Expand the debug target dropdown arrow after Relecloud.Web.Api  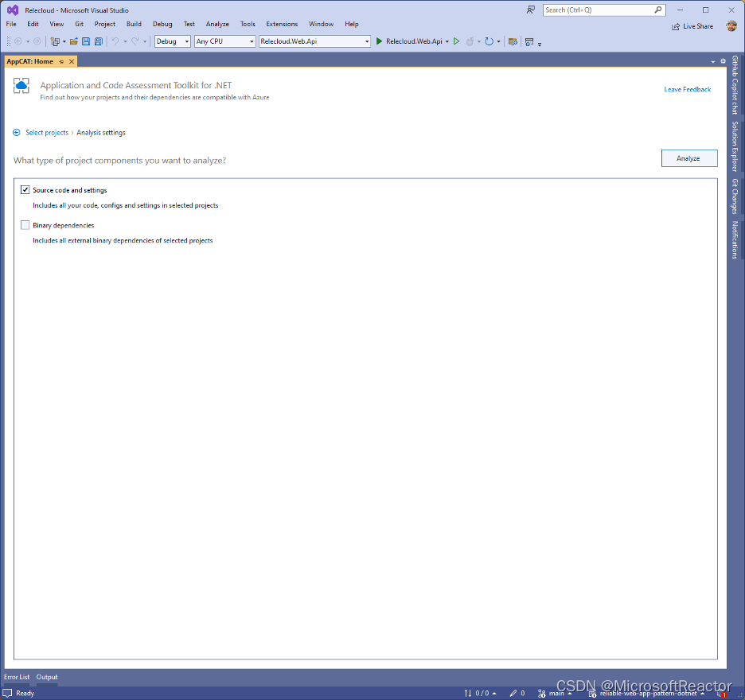[x=447, y=41]
